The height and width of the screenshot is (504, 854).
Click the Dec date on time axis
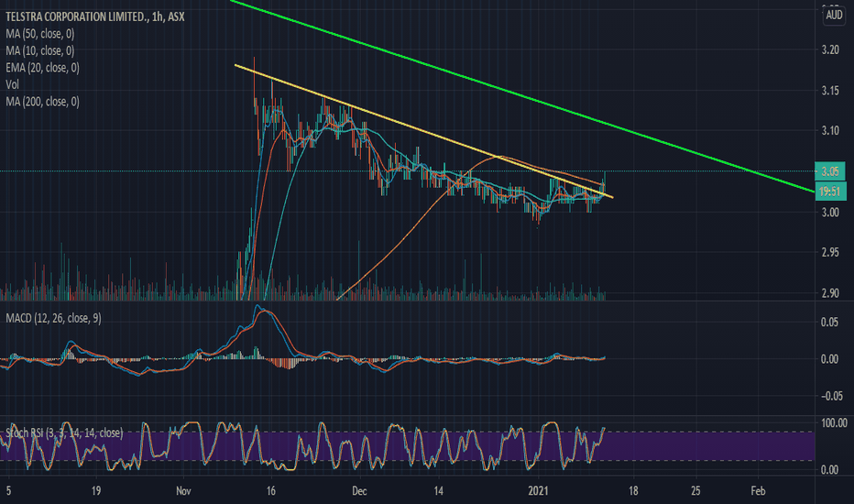point(359,491)
